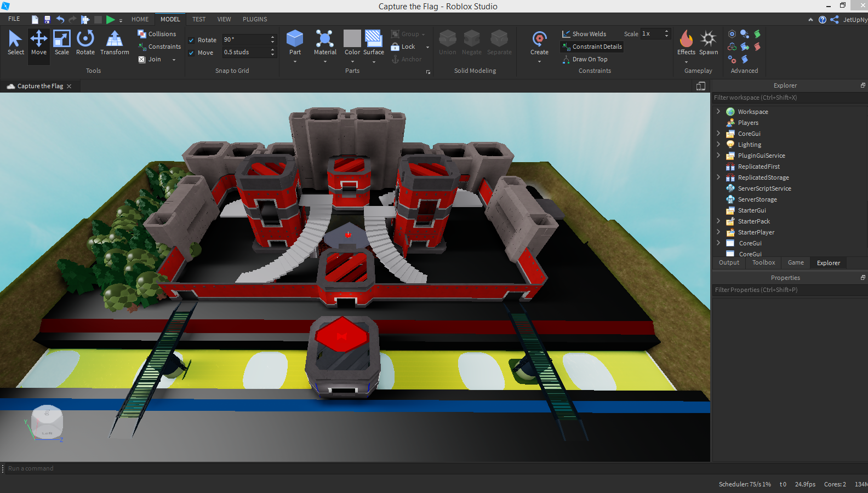Screen dimensions: 868x493
Task: Click the Share icon beside JetUpNy
Action: click(x=835, y=20)
